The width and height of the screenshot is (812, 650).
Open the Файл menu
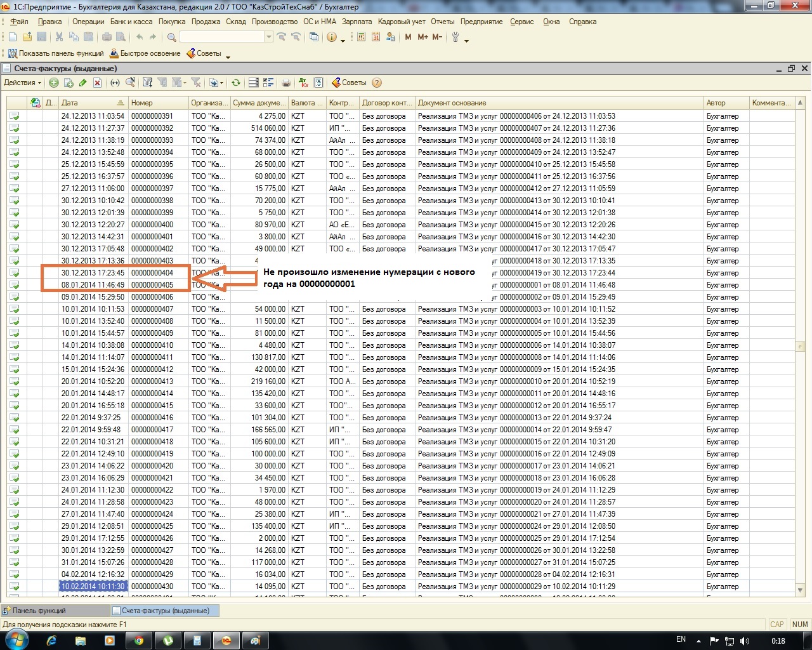19,22
